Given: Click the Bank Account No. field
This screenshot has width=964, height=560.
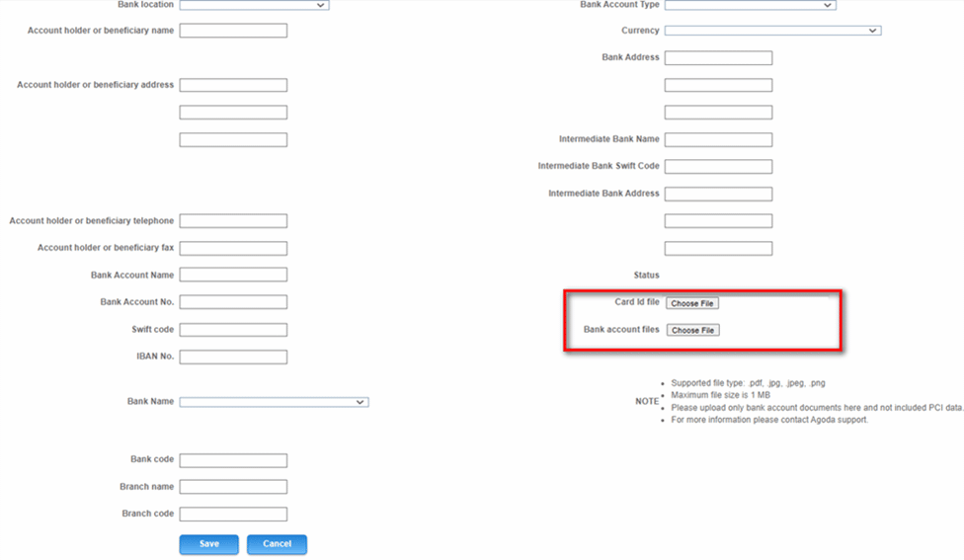Looking at the screenshot, I should pyautogui.click(x=233, y=302).
